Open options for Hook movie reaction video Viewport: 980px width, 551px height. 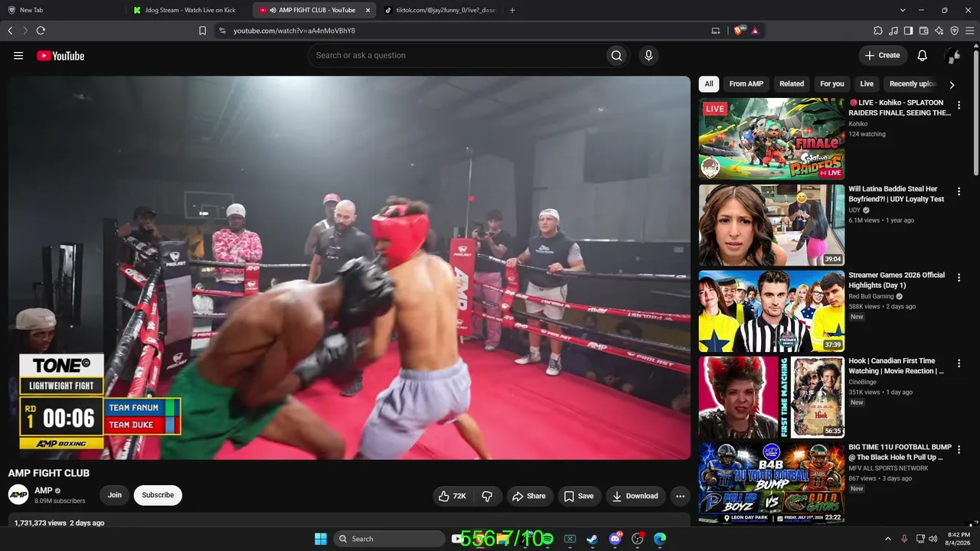pyautogui.click(x=959, y=364)
